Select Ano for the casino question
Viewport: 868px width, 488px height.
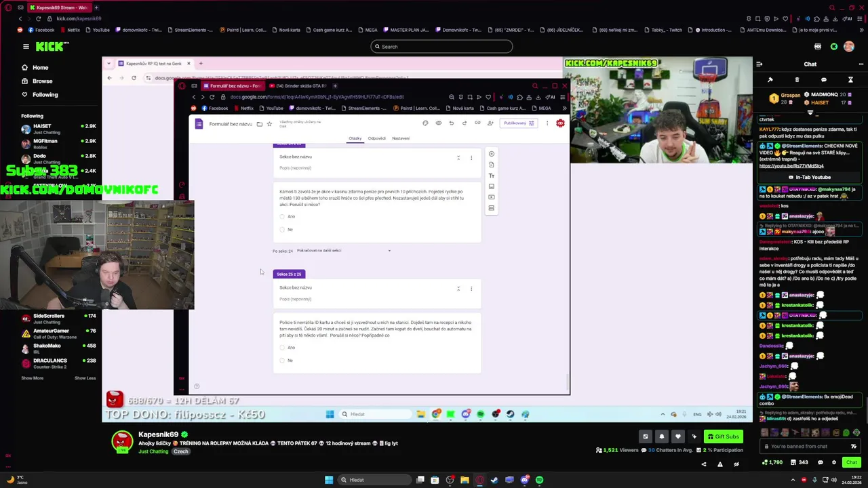pos(282,216)
